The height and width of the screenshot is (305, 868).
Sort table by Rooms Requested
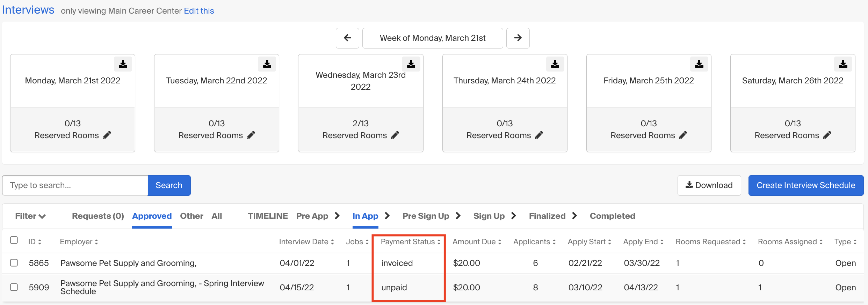[711, 242]
